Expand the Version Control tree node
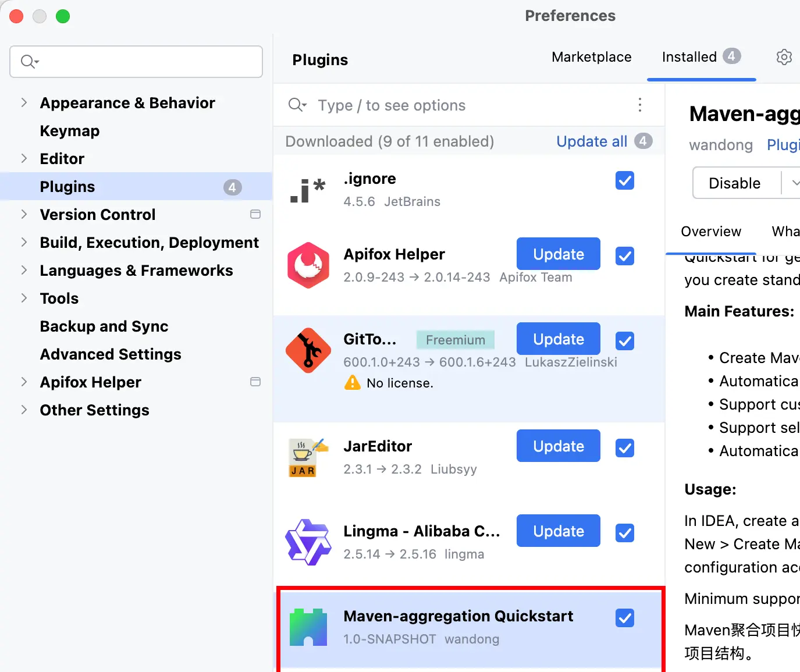The width and height of the screenshot is (800, 672). click(24, 215)
